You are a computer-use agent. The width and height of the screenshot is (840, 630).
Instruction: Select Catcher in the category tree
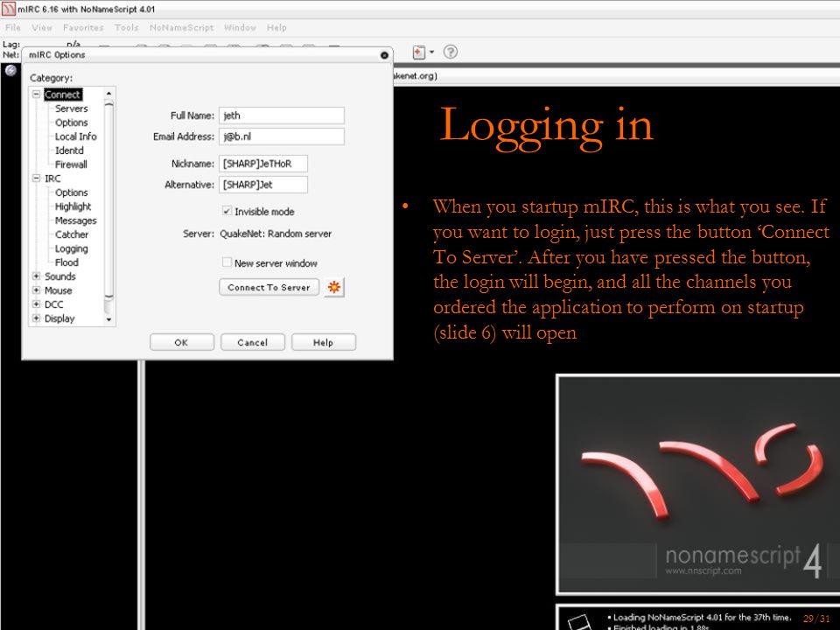tap(72, 234)
